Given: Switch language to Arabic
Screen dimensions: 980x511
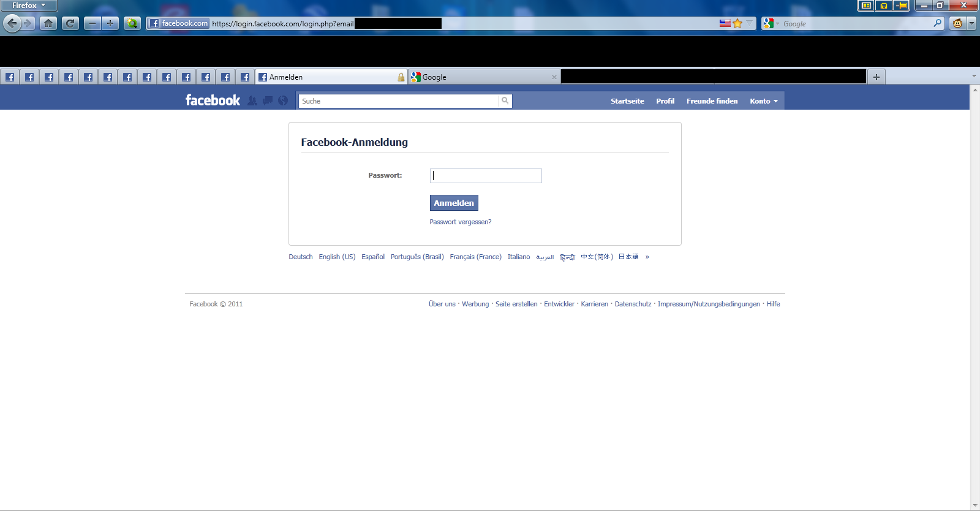Looking at the screenshot, I should click(545, 257).
